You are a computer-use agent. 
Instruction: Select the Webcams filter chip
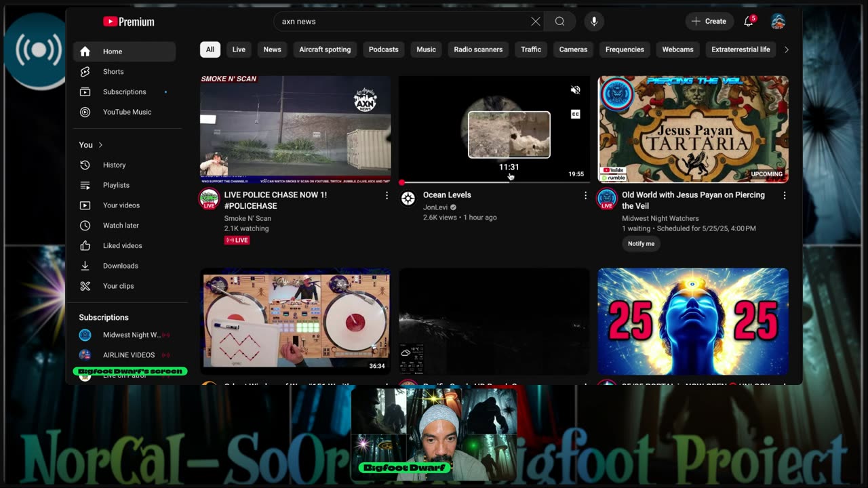(677, 49)
